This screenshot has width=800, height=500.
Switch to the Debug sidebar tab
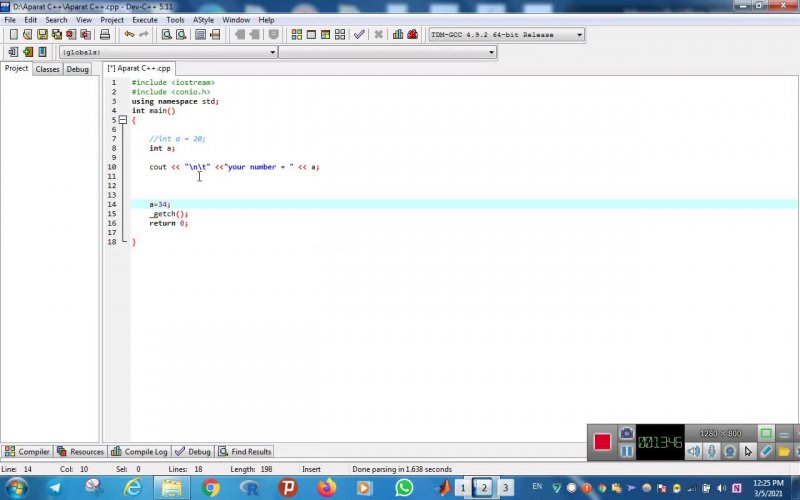tap(78, 69)
